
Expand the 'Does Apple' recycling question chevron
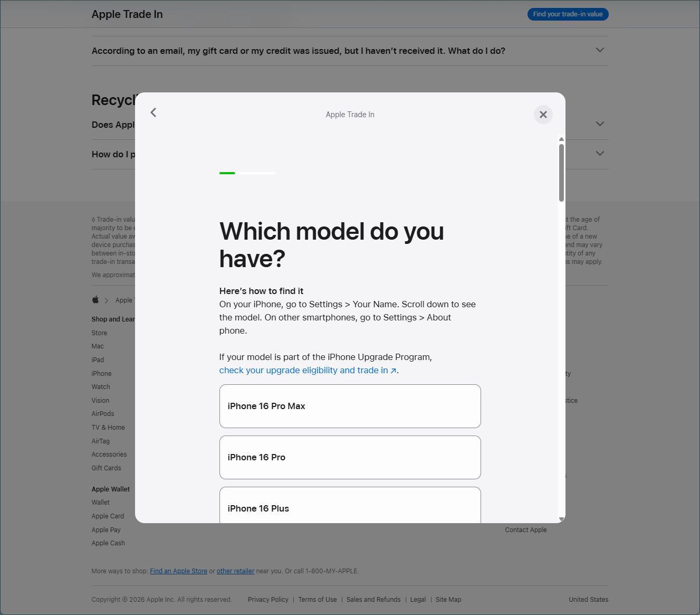tap(599, 124)
